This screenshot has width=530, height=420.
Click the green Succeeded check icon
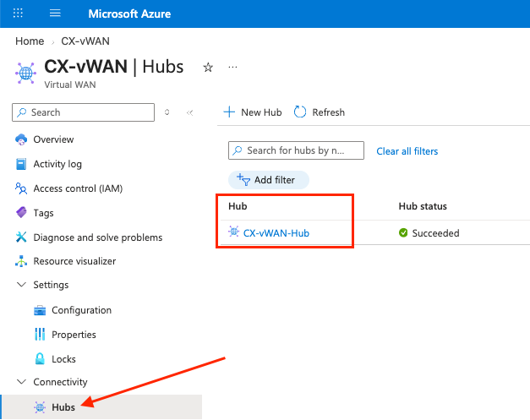403,232
